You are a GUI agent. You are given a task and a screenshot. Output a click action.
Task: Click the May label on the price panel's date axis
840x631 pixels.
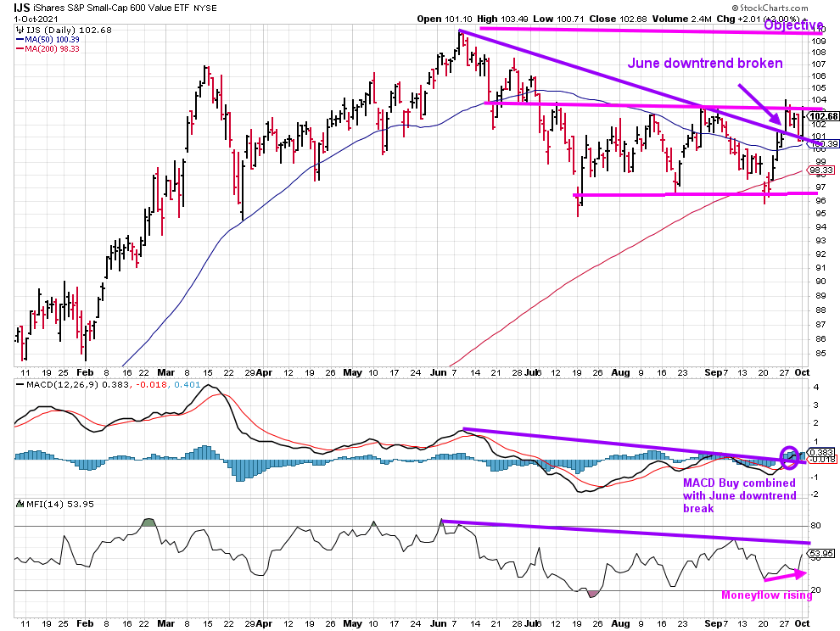tap(352, 372)
